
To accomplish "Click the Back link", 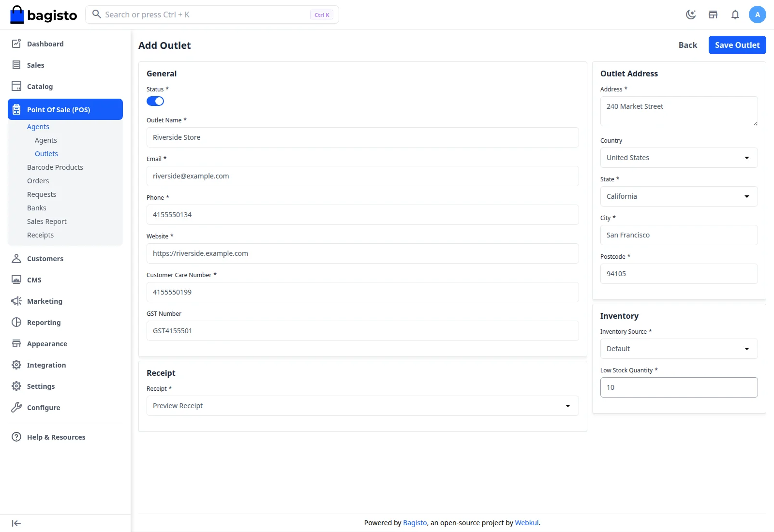I will 688,45.
